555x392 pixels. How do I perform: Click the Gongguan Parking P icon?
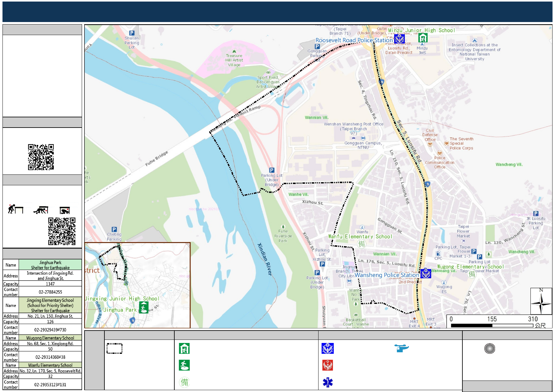click(x=317, y=47)
